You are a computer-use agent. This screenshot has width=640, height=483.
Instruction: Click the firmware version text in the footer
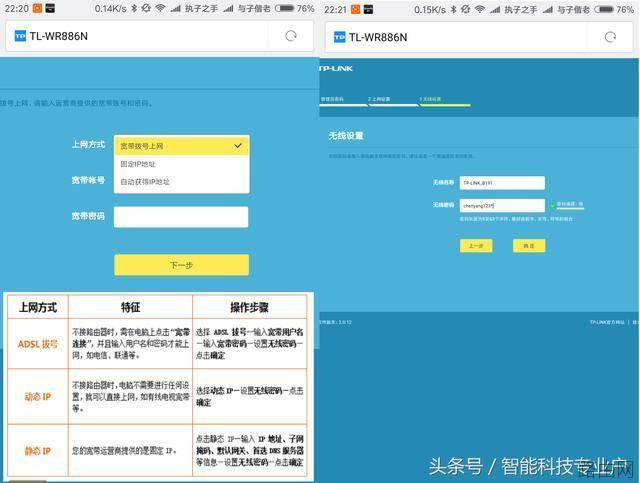pyautogui.click(x=336, y=323)
